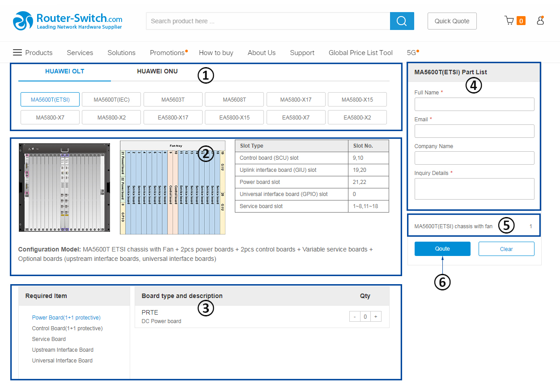Open the About Us menu
The width and height of the screenshot is (560, 392).
(262, 52)
